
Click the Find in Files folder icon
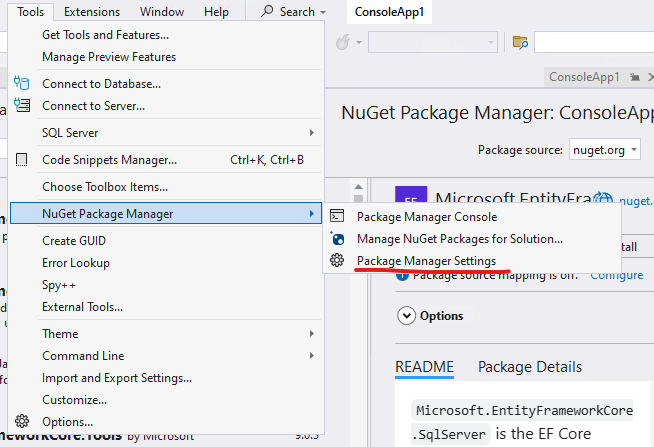[520, 42]
